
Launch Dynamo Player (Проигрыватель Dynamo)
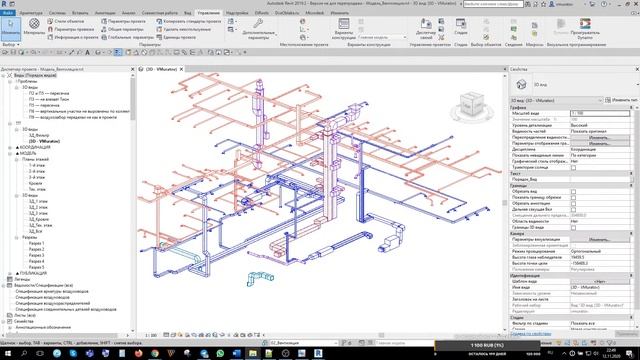pyautogui.click(x=585, y=29)
